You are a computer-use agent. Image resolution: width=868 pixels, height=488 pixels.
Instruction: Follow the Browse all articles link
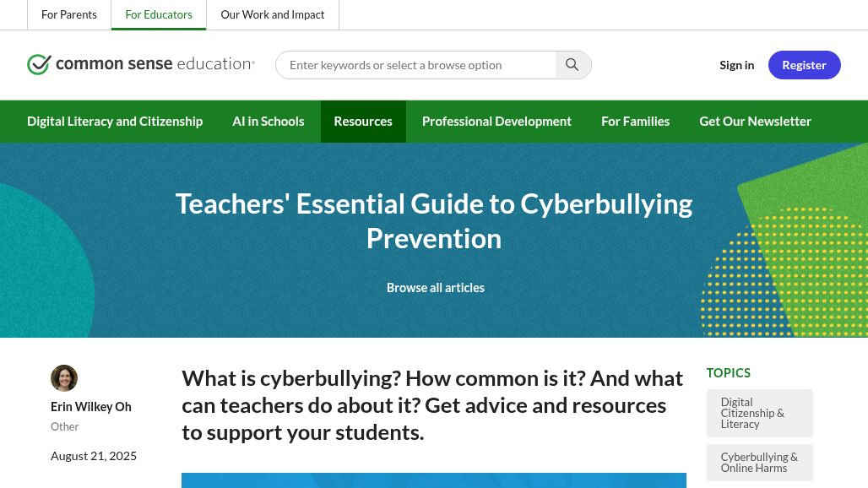(436, 288)
